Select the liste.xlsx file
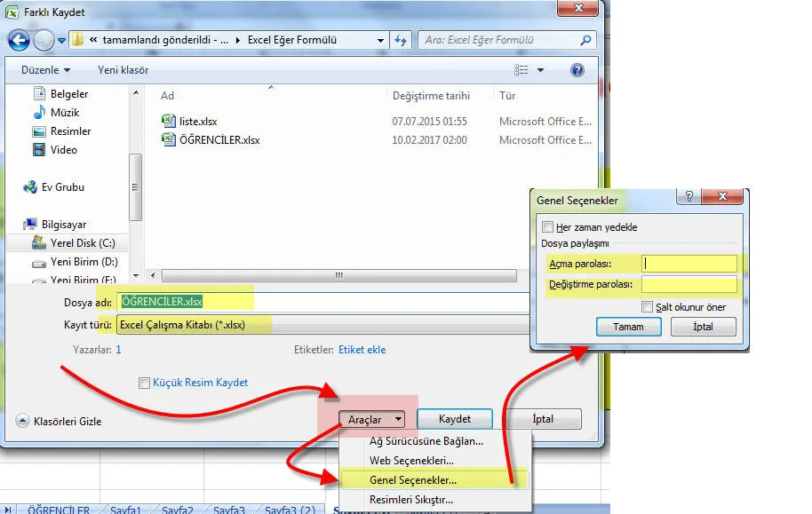Viewport: 812px width, 514px height. pyautogui.click(x=197, y=121)
